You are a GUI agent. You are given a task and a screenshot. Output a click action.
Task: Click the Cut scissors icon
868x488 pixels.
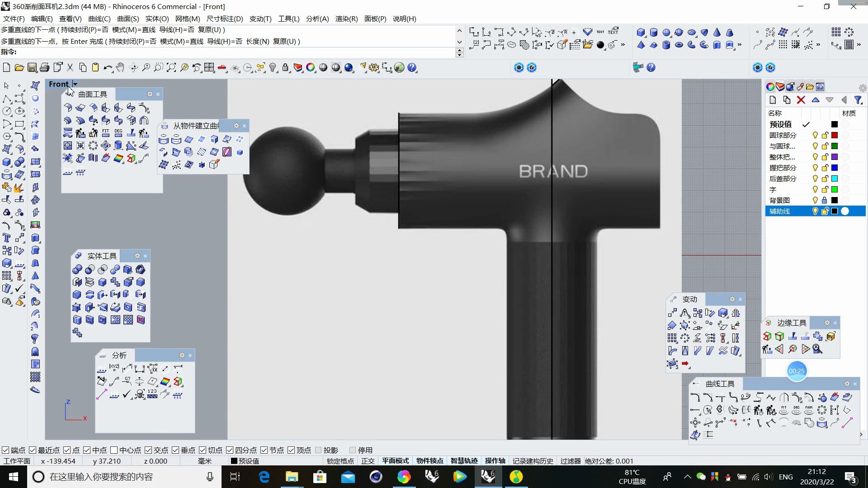point(70,68)
